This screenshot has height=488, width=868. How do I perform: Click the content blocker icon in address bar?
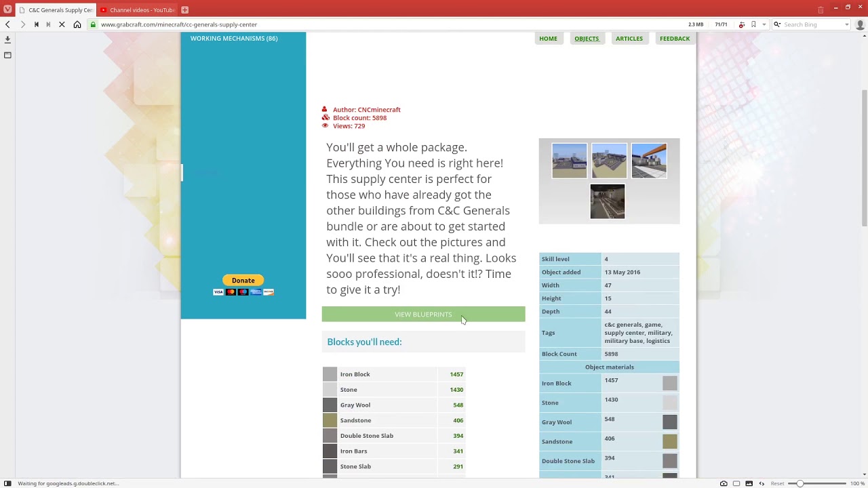pyautogui.click(x=742, y=24)
